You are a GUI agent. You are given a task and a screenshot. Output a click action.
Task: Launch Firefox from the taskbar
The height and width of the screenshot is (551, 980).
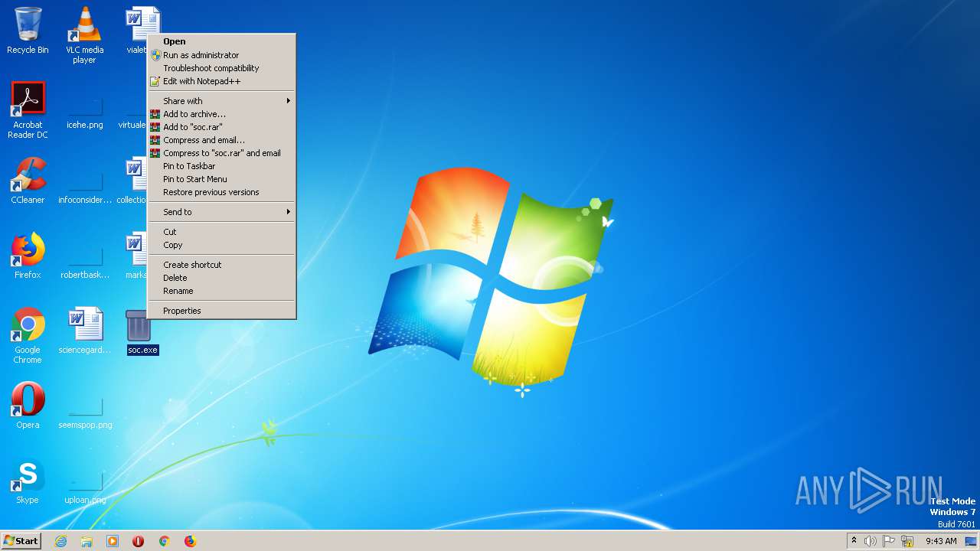click(190, 541)
